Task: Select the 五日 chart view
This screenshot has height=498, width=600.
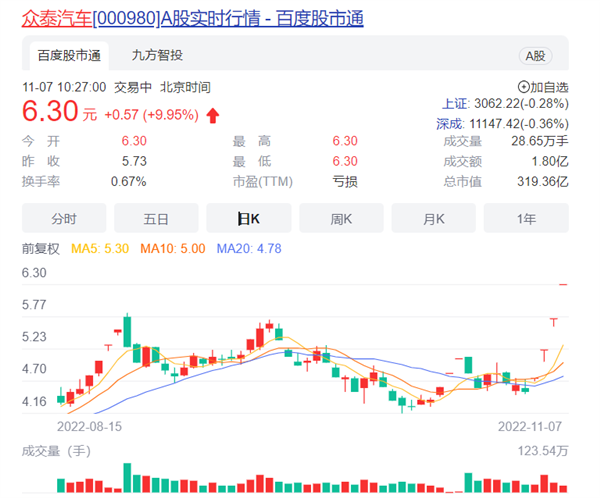Action: pyautogui.click(x=155, y=218)
